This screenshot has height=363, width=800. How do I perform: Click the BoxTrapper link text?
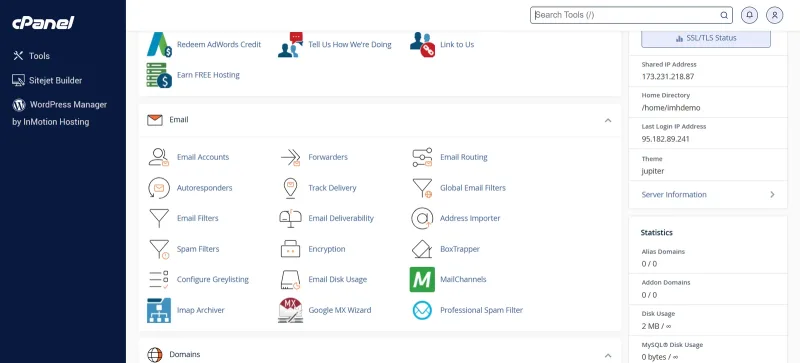460,249
